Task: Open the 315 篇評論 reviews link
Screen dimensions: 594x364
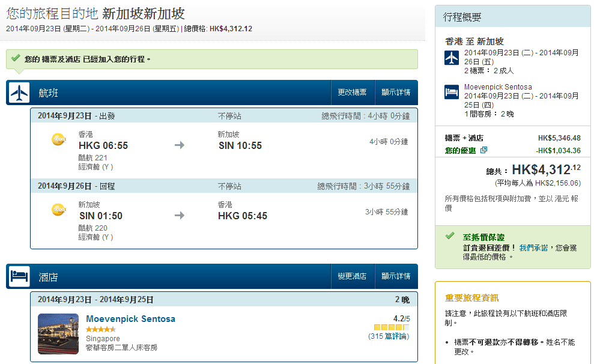Action: [389, 336]
